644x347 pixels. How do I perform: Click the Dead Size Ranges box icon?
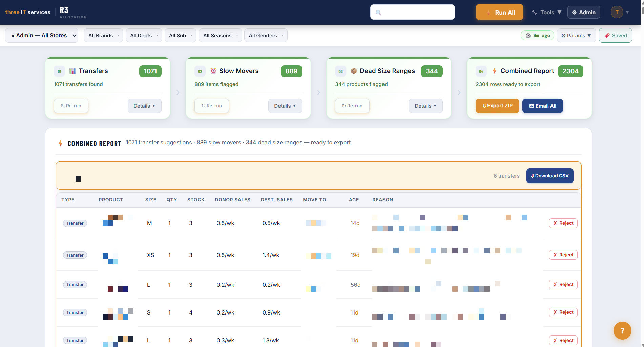354,71
